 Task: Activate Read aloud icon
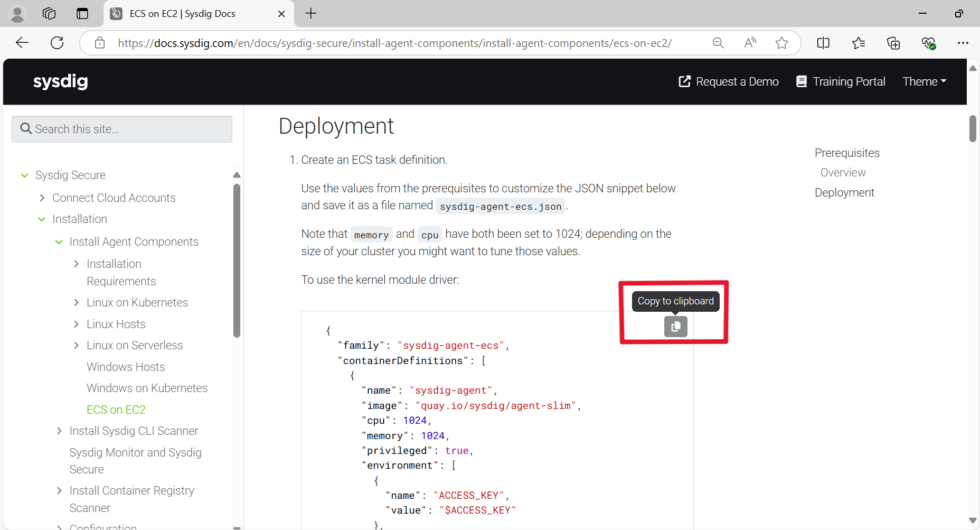(x=750, y=43)
